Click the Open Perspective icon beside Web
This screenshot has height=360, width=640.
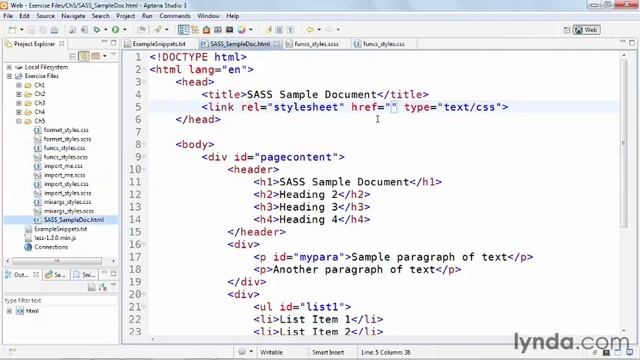[567, 30]
